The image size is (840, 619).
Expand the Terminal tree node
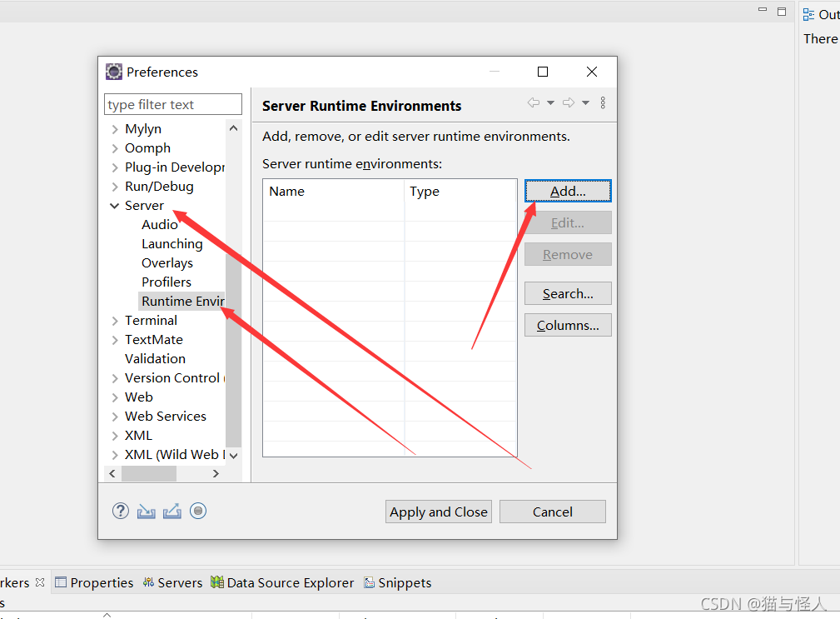[115, 321]
